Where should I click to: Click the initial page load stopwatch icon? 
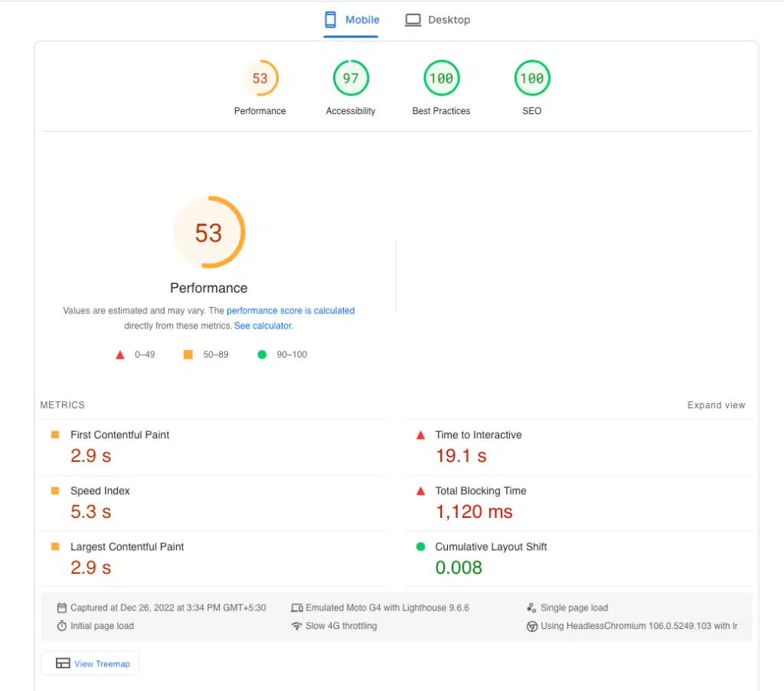pyautogui.click(x=62, y=625)
